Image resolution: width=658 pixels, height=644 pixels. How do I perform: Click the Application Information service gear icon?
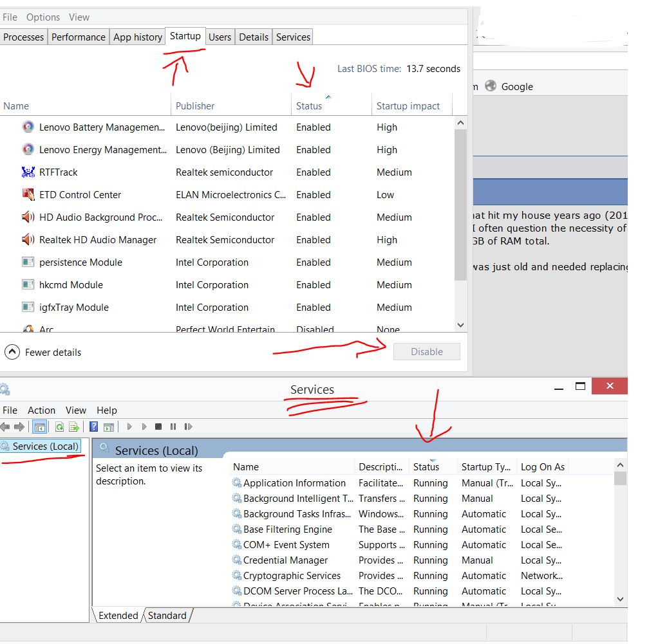237,483
